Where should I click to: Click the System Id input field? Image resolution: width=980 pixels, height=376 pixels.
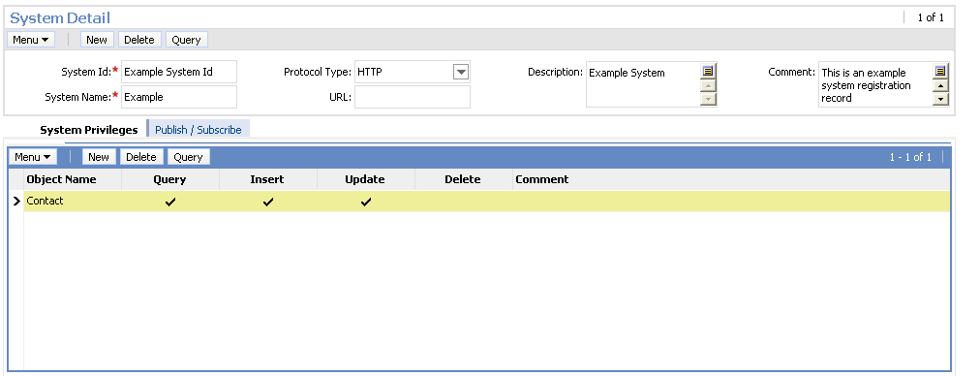pos(179,72)
